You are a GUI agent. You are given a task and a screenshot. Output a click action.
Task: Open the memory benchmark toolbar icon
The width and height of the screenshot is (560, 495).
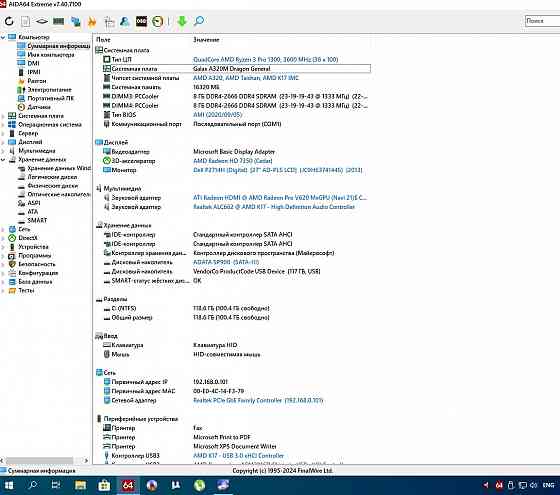(58, 21)
